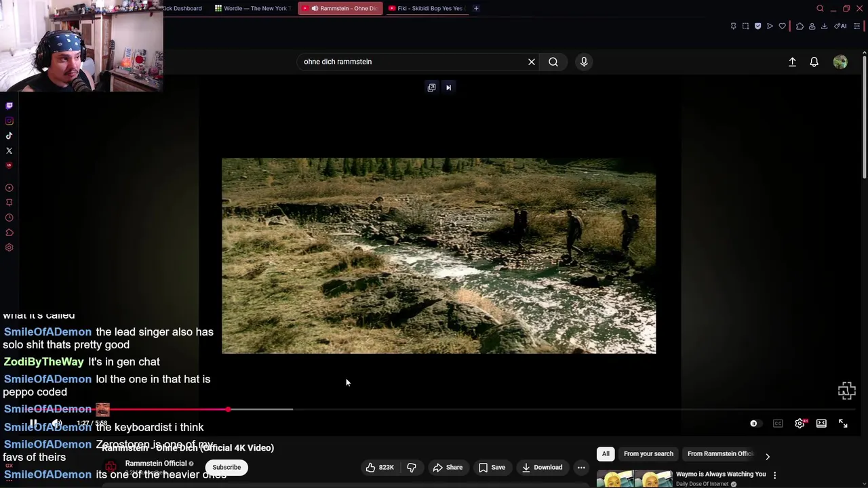
Task: Click the send arrow icon in toolbar
Action: click(x=770, y=26)
